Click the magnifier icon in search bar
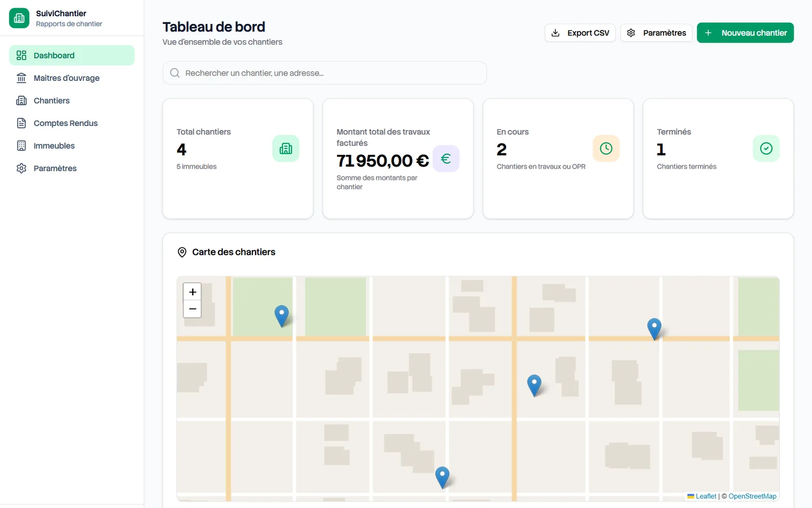Image resolution: width=812 pixels, height=508 pixels. click(175, 73)
